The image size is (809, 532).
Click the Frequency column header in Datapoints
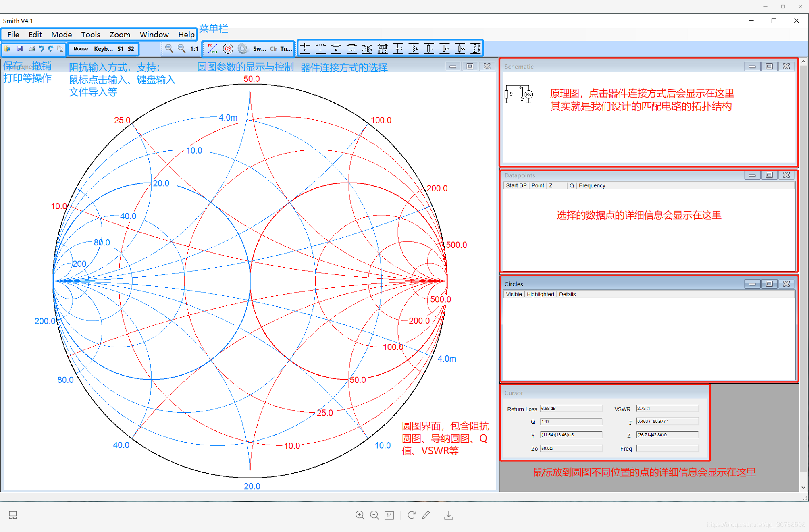tap(592, 185)
